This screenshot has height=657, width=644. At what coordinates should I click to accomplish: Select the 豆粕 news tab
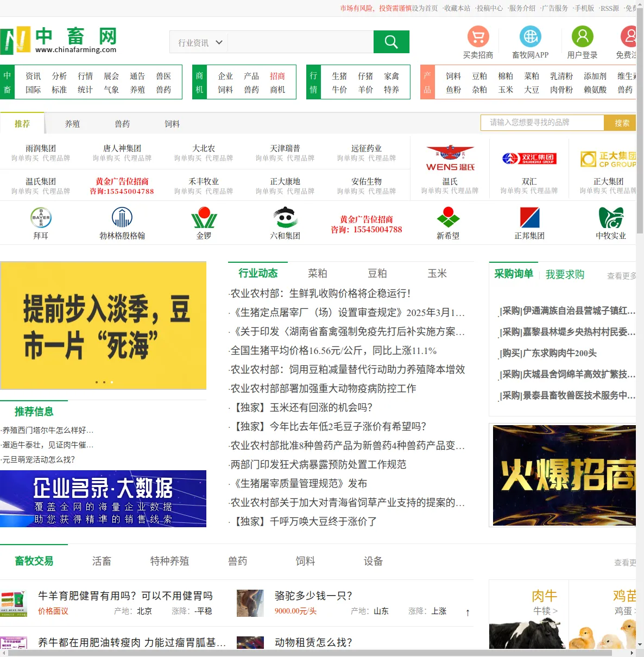click(377, 273)
